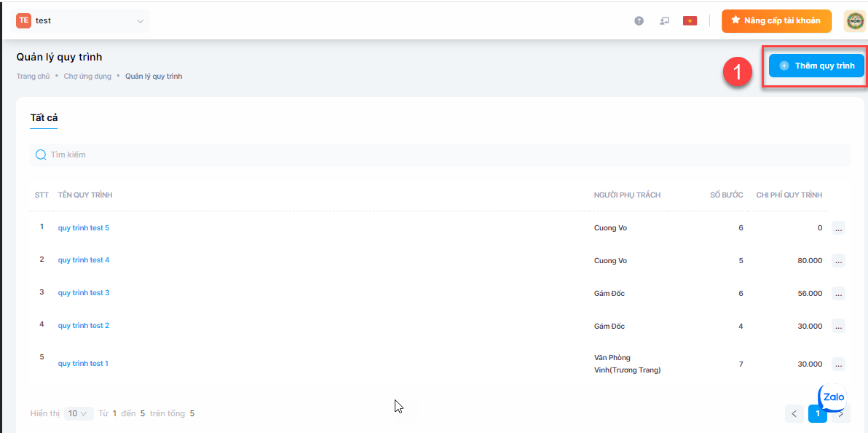868x433 pixels.
Task: Click the Vietnam flag language icon
Action: point(690,21)
